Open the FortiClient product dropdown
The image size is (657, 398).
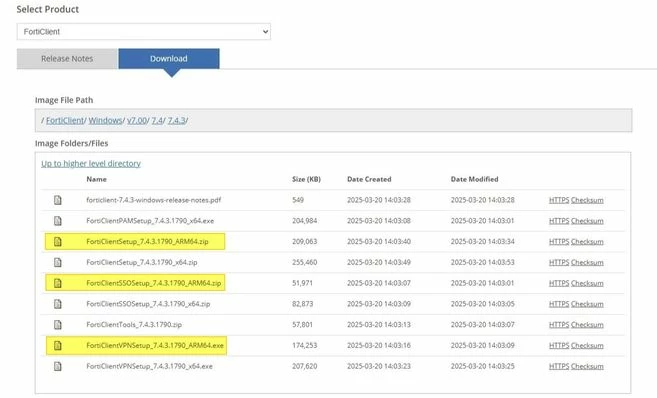tap(144, 32)
